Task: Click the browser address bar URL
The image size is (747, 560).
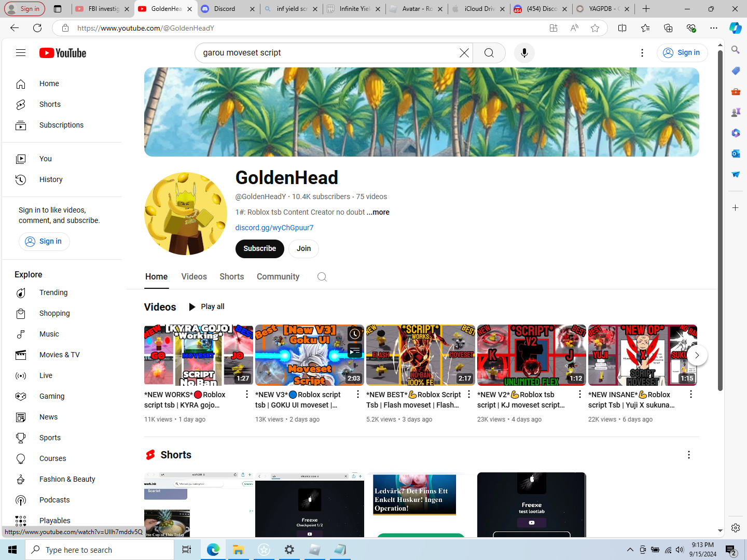Action: click(145, 28)
